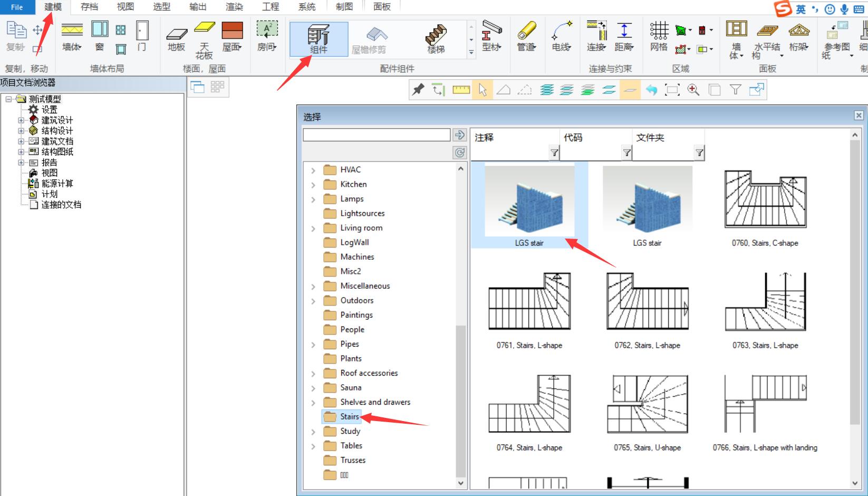Image resolution: width=868 pixels, height=496 pixels.
Task: Select the 天花板 ceiling tool
Action: (x=204, y=40)
